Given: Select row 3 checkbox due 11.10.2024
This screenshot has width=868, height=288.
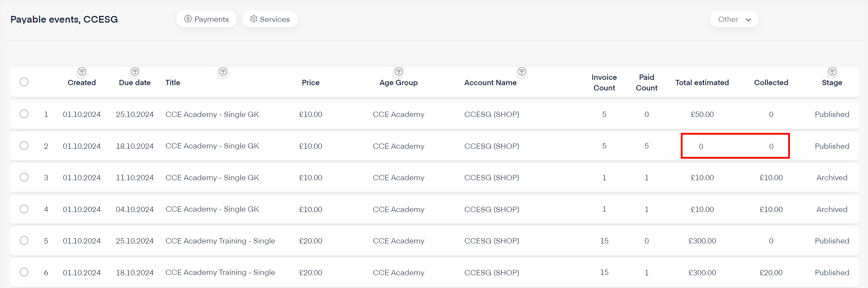Looking at the screenshot, I should [24, 177].
